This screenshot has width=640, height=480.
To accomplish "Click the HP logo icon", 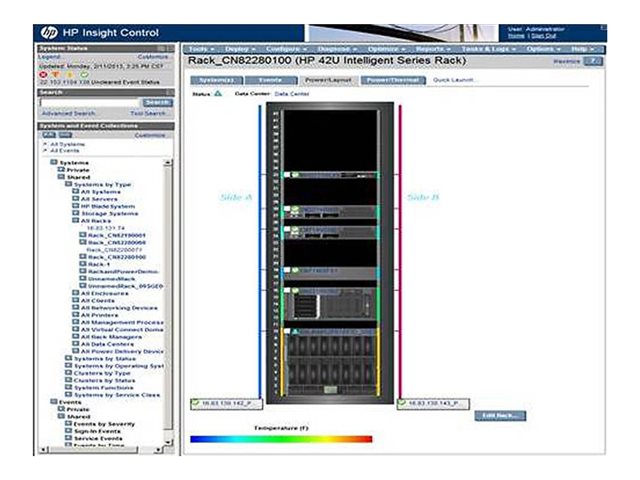I will (49, 33).
